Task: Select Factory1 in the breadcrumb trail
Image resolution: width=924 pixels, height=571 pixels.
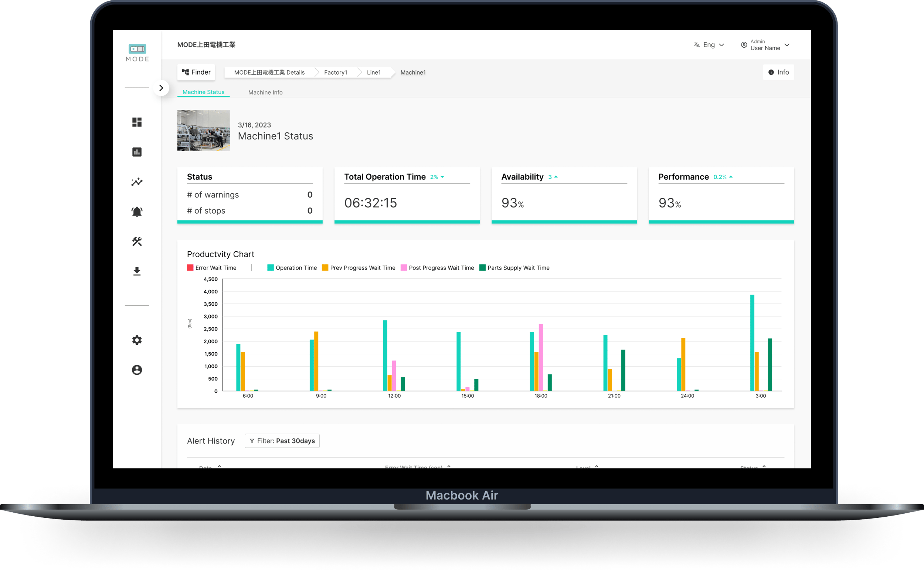Action: tap(335, 72)
